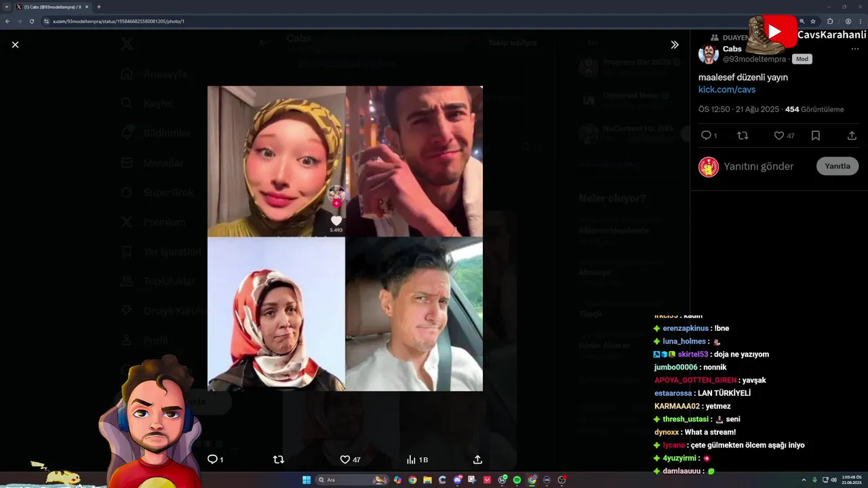The width and height of the screenshot is (868, 488).
Task: Click chat username skirtel53
Action: (693, 354)
